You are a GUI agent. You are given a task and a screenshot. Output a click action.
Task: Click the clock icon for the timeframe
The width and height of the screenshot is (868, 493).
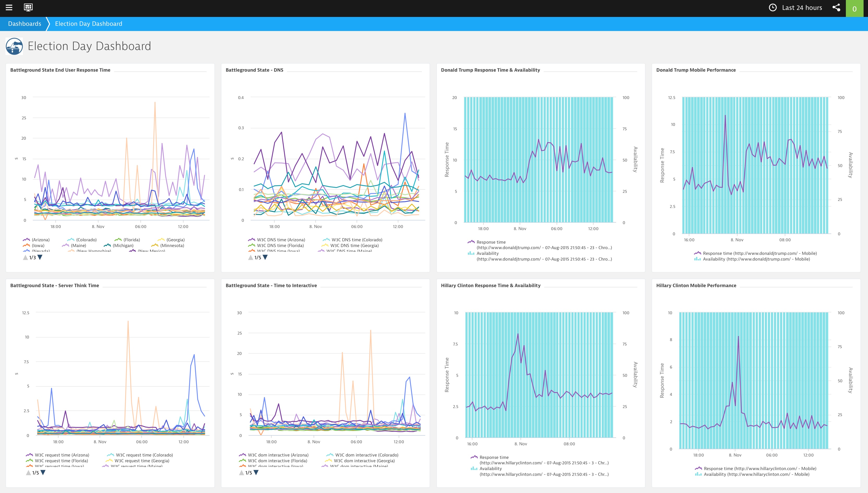[773, 8]
